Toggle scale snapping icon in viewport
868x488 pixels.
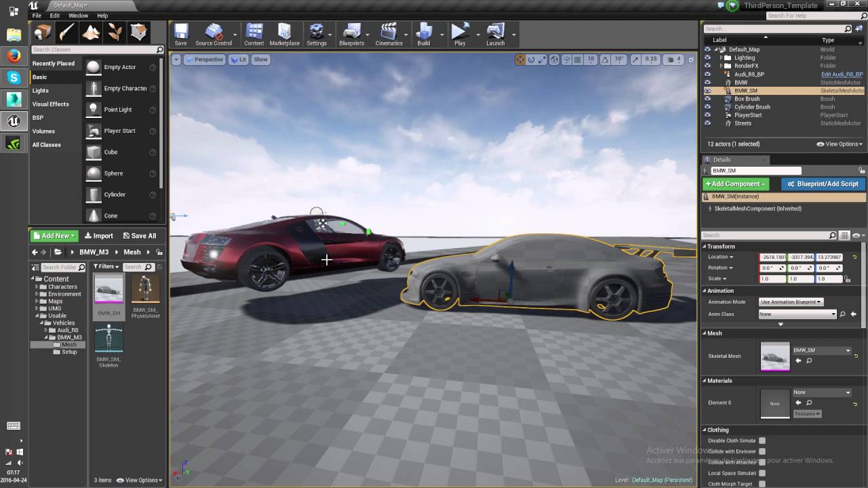[x=637, y=60]
